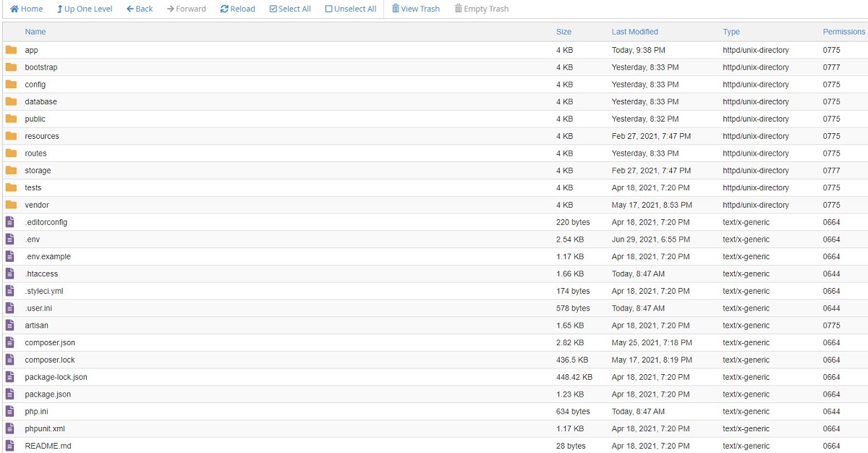Sort by Size column header
868x453 pixels.
(x=563, y=32)
